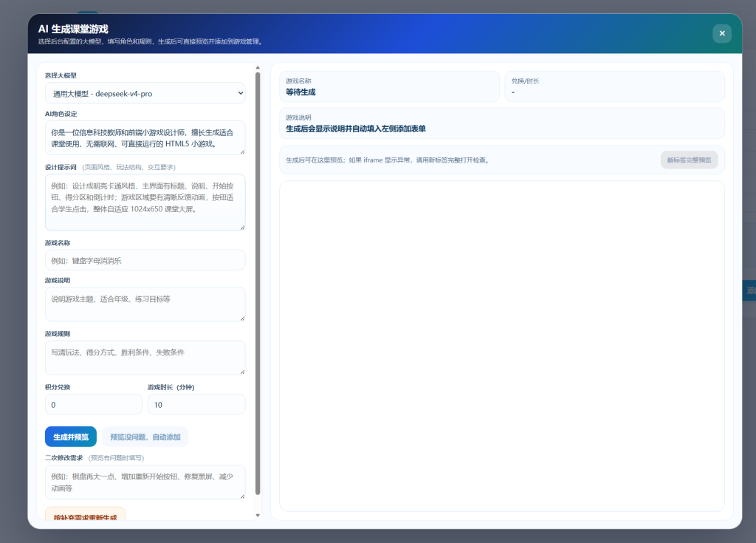
Task: Click the 等待生成 game name text
Action: 301,92
